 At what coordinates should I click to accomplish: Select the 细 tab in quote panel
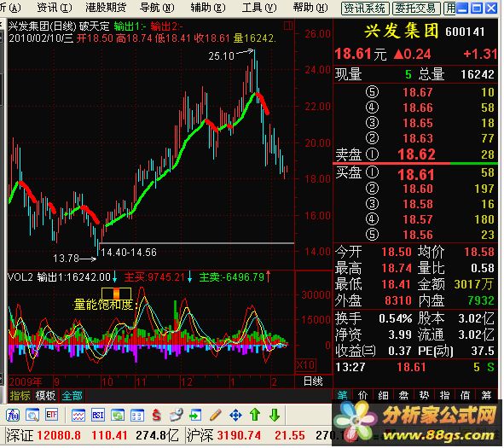(x=384, y=396)
